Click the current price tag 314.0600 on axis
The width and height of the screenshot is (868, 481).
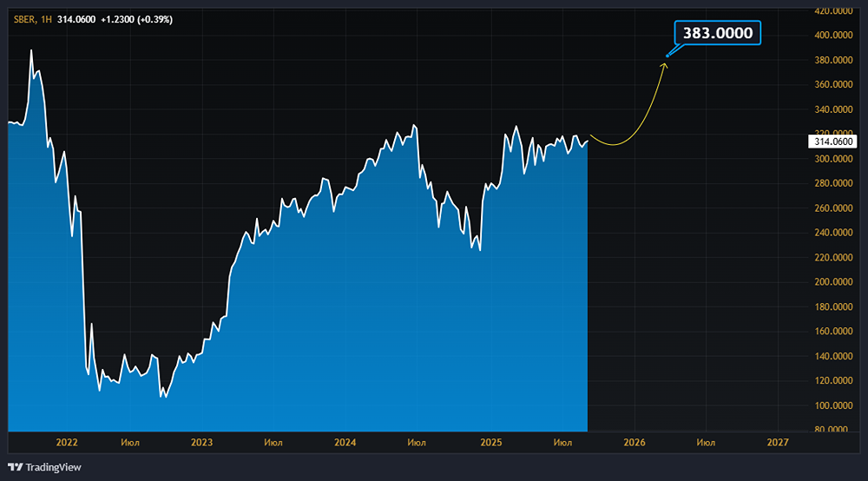tap(832, 142)
